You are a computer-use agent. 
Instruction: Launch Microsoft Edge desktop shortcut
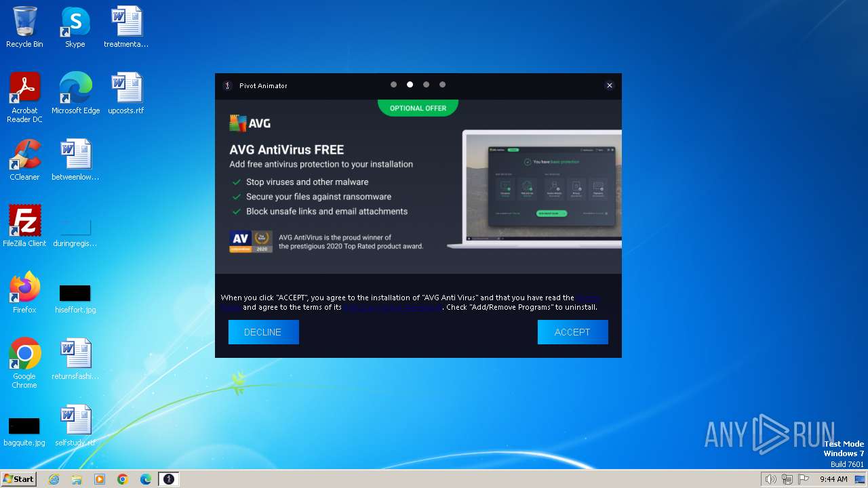75,94
